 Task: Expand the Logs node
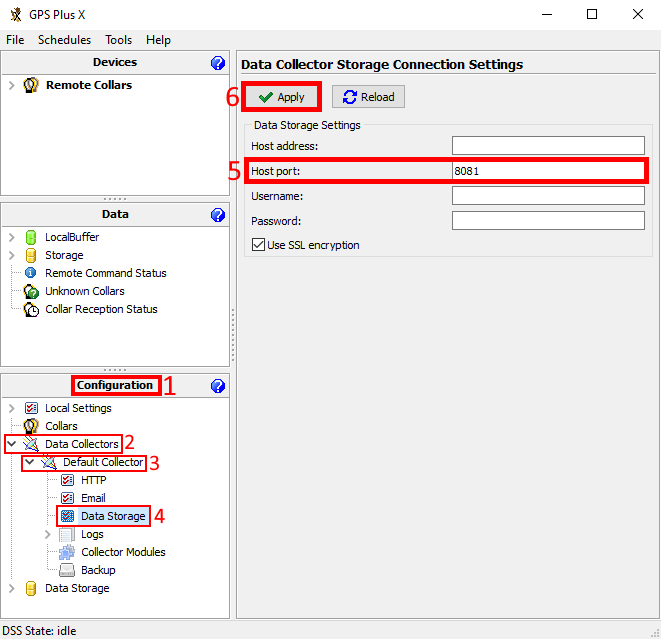point(48,534)
